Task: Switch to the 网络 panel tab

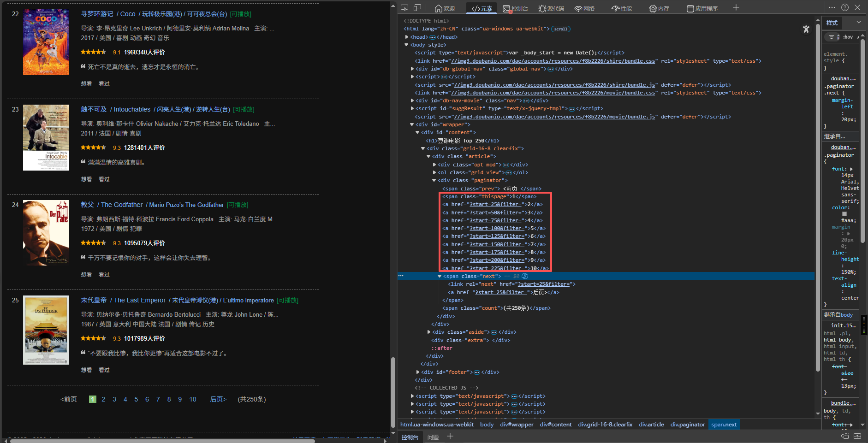Action: coord(584,8)
